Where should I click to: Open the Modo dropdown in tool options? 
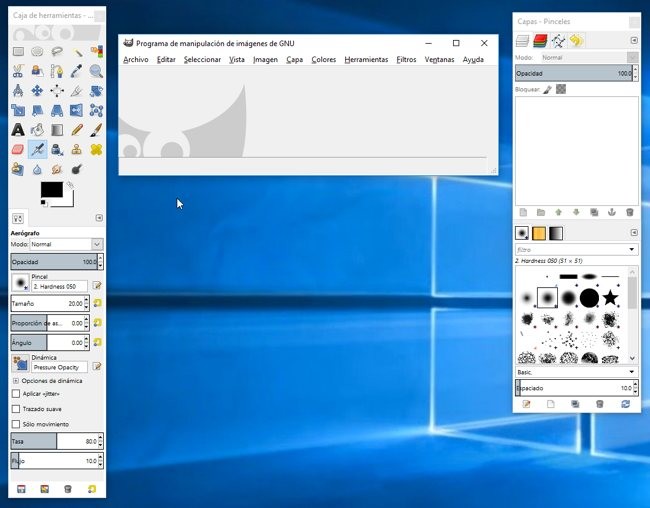[67, 244]
